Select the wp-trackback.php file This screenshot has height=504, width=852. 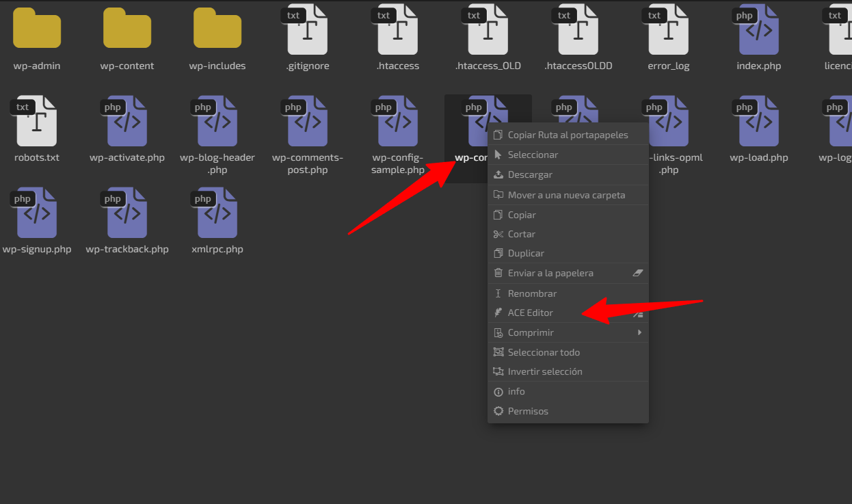click(127, 221)
